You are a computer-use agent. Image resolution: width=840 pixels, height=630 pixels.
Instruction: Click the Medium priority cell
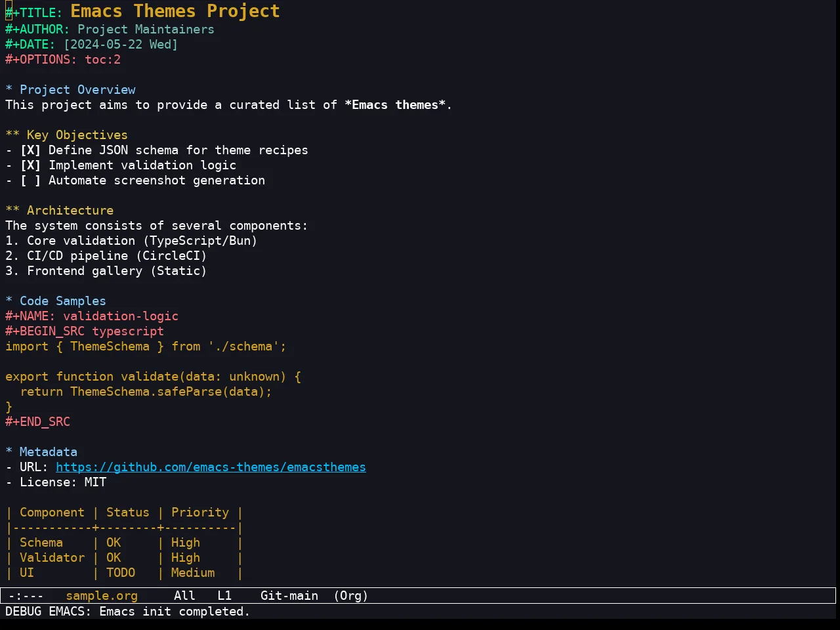tap(193, 573)
